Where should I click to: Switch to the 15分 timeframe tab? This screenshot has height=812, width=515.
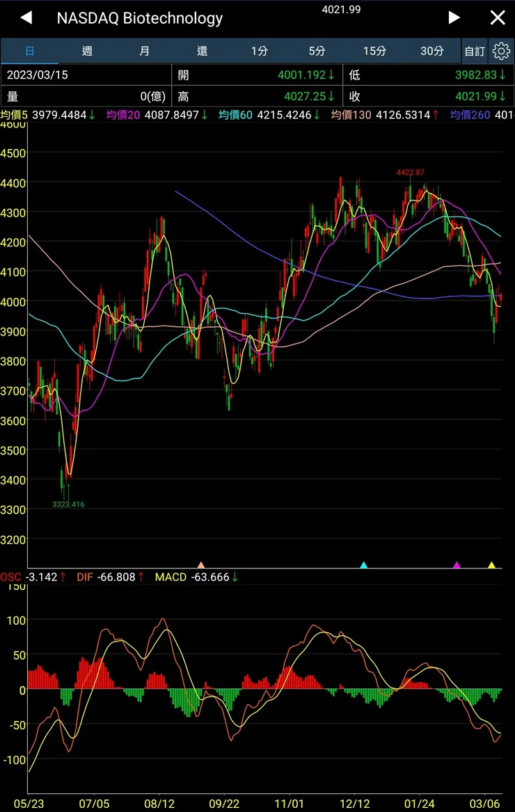click(374, 51)
